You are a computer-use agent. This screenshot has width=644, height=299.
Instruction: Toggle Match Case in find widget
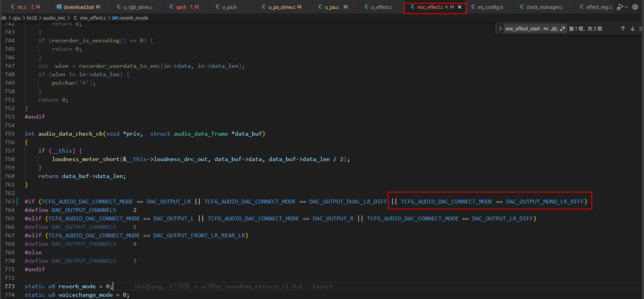coord(546,29)
